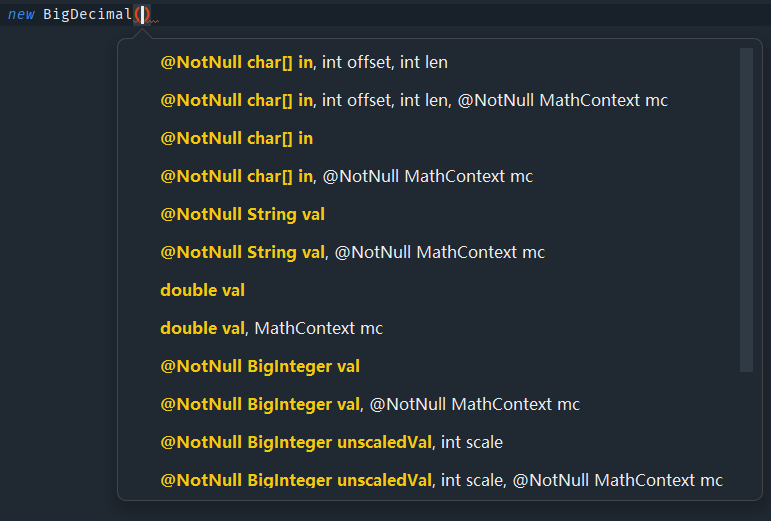Choose String val with MathContext mc overload
The image size is (771, 521).
coord(353,252)
